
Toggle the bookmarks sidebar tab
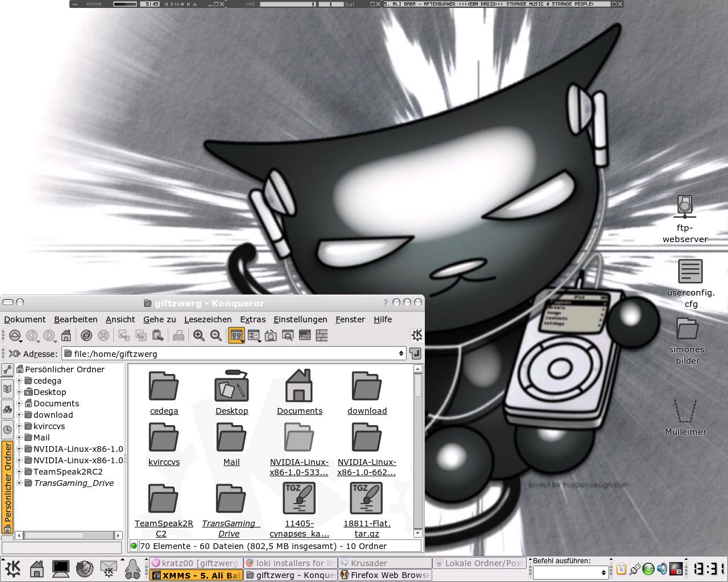point(7,389)
